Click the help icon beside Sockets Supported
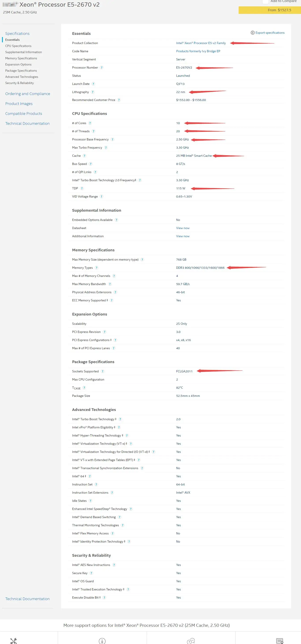301x644 pixels. pyautogui.click(x=103, y=371)
